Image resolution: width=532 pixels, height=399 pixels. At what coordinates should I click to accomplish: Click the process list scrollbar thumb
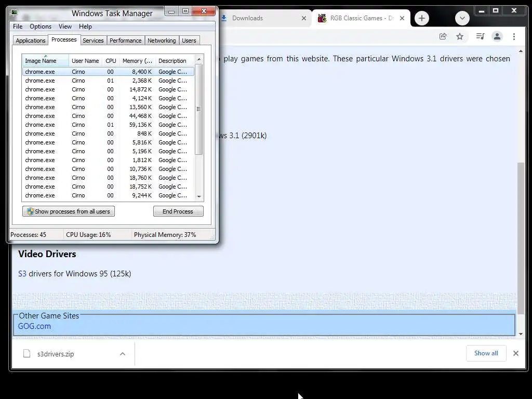click(199, 109)
